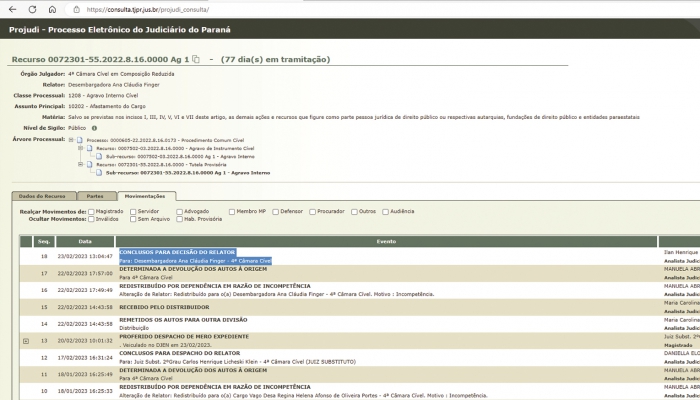Collapse the root Processo tree node
The height and width of the screenshot is (400, 700).
tap(71, 140)
